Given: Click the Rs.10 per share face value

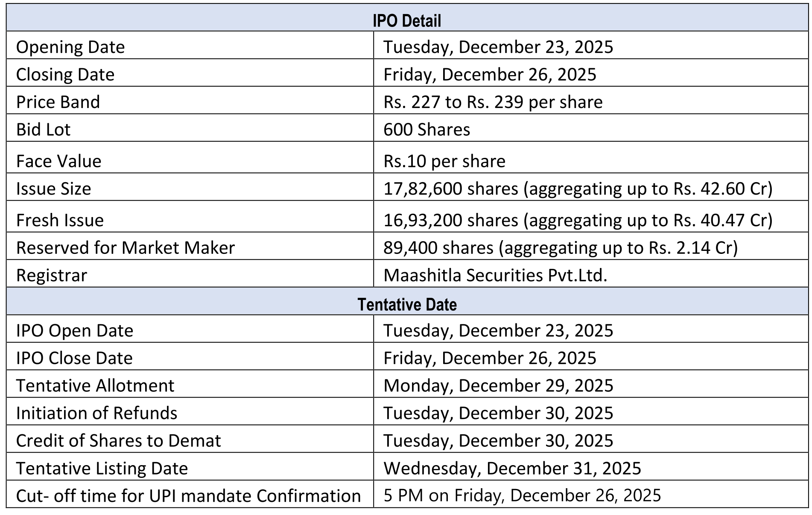Looking at the screenshot, I should coord(444,161).
